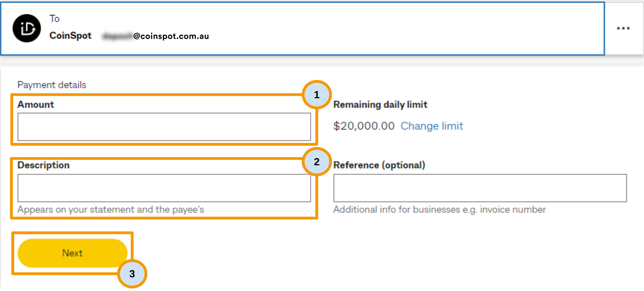Select the CoinSpot payee card
Image resolution: width=644 pixels, height=291 pixels.
pos(302,29)
